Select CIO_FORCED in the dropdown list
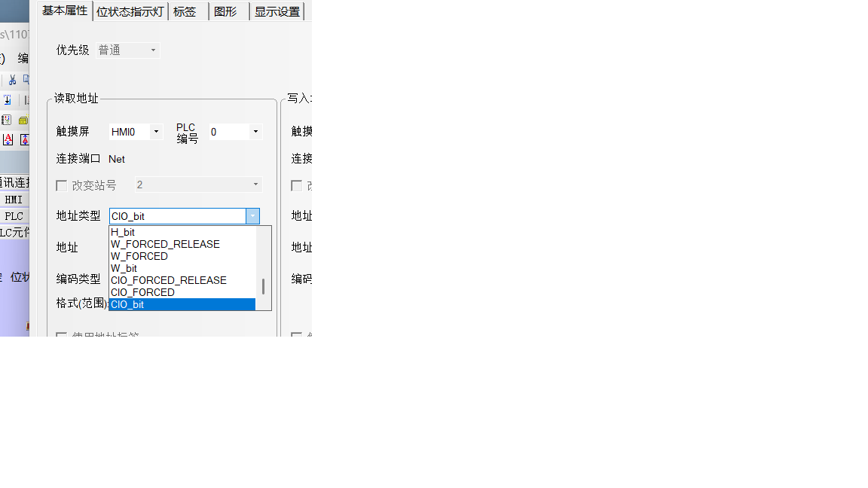 click(143, 292)
